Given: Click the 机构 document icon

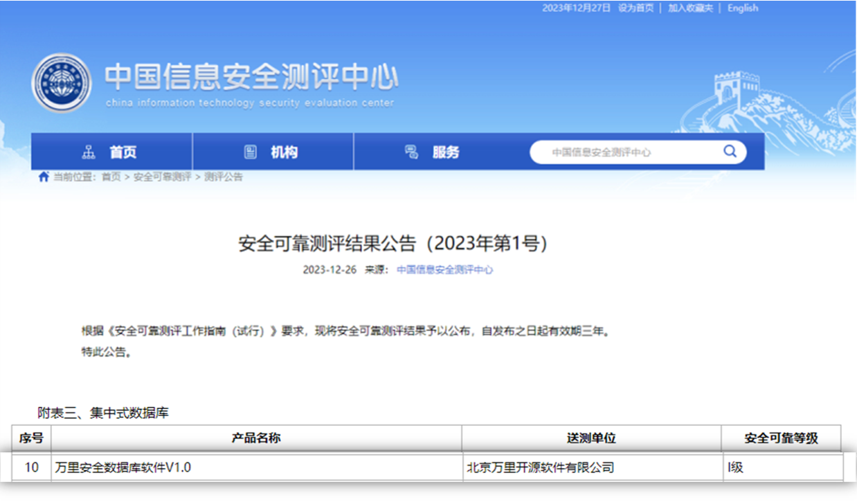Looking at the screenshot, I should [x=250, y=152].
